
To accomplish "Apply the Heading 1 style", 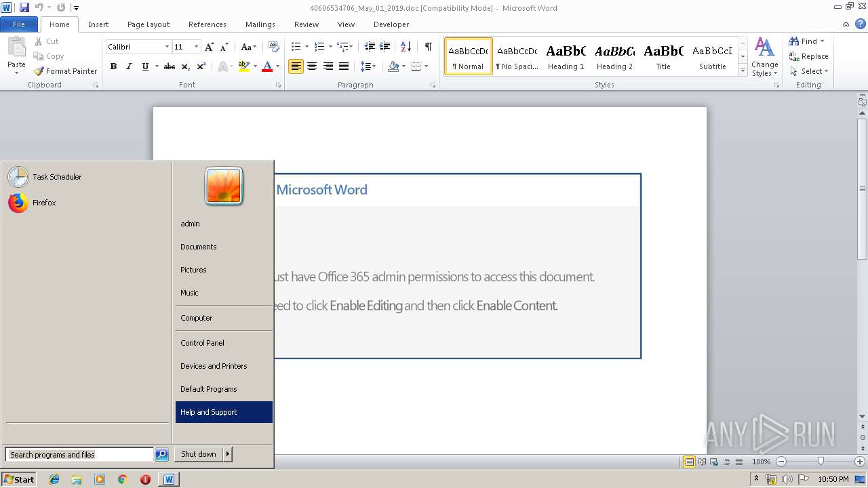I will [x=566, y=56].
